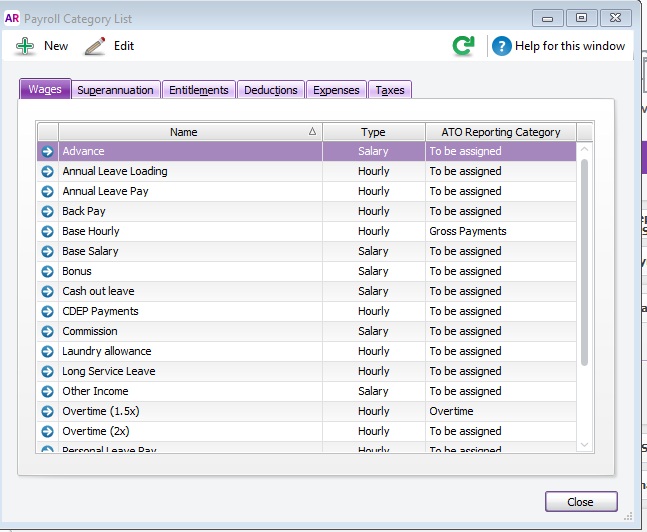Click arrow icon next to Commission
This screenshot has height=532, width=647.
point(47,332)
